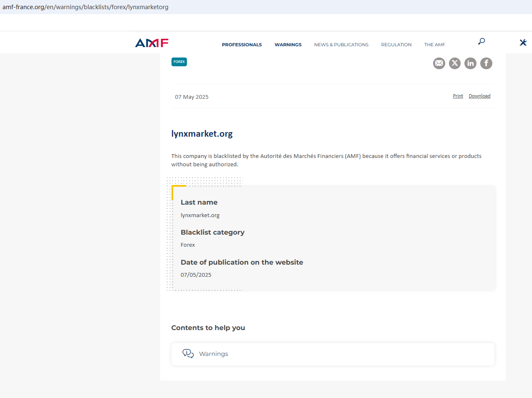The width and height of the screenshot is (532, 398).
Task: Click the Blacklist category value Forex
Action: point(188,245)
